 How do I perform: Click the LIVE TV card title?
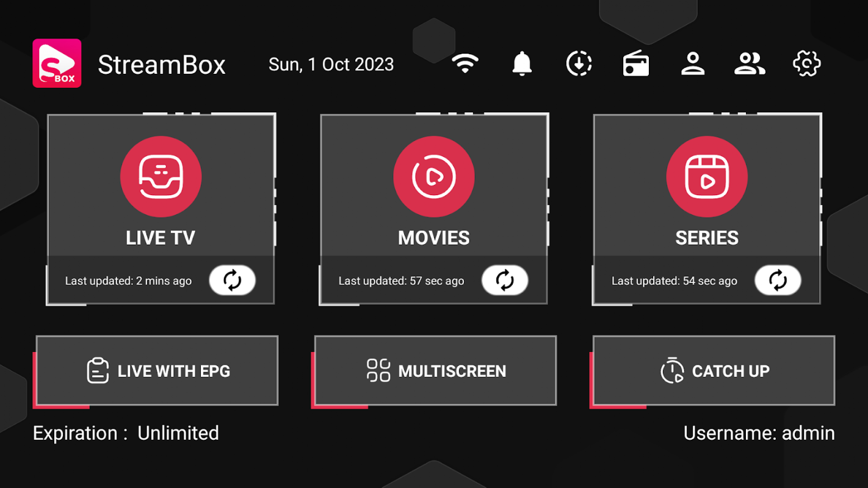[161, 238]
